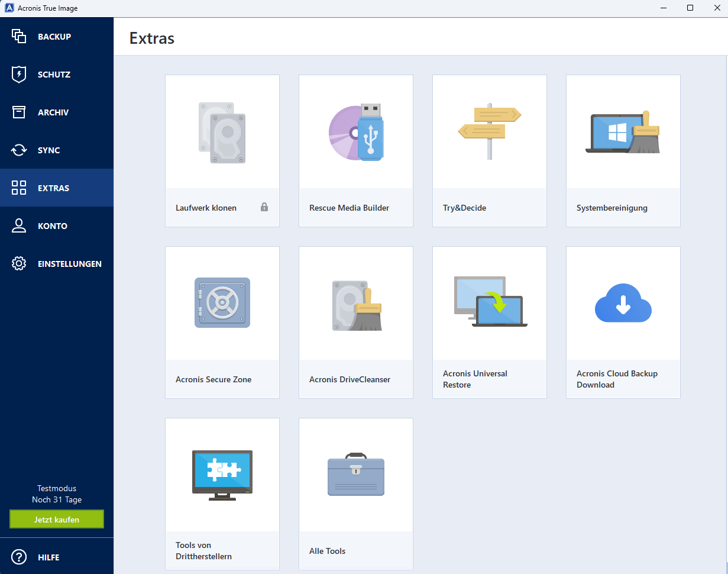
Task: Open Tools von Drittherstellern
Action: tap(222, 494)
